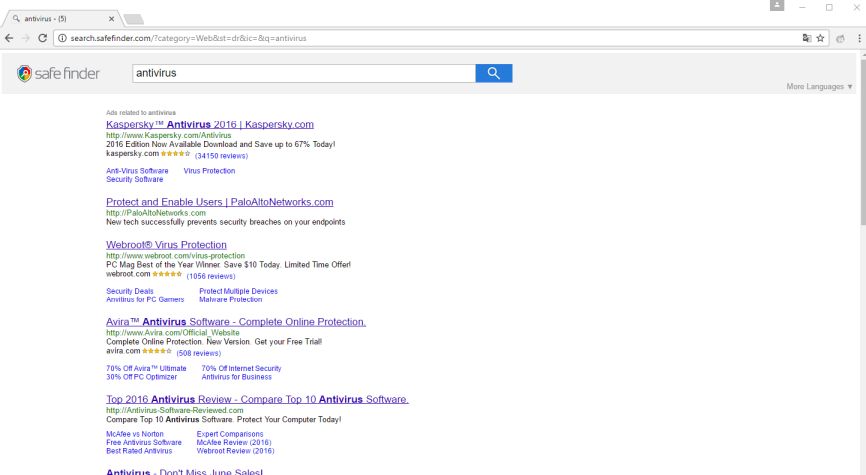View site information icon in address bar

tap(62, 38)
